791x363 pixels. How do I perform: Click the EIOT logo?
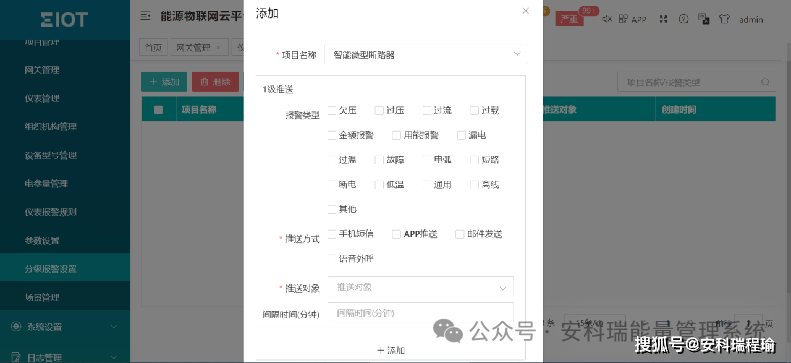pyautogui.click(x=64, y=20)
